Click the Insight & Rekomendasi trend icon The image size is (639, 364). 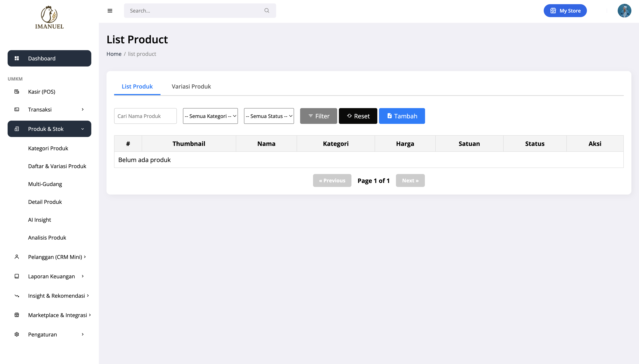coord(17,295)
